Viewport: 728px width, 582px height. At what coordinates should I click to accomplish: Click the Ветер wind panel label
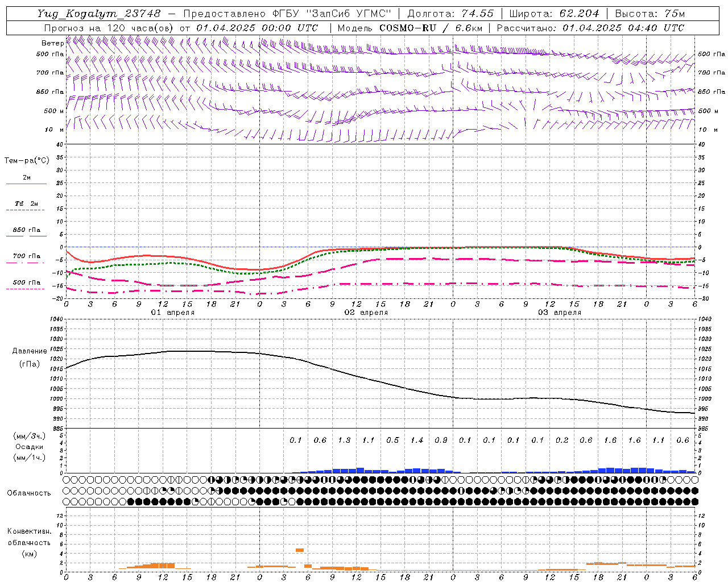pos(52,43)
